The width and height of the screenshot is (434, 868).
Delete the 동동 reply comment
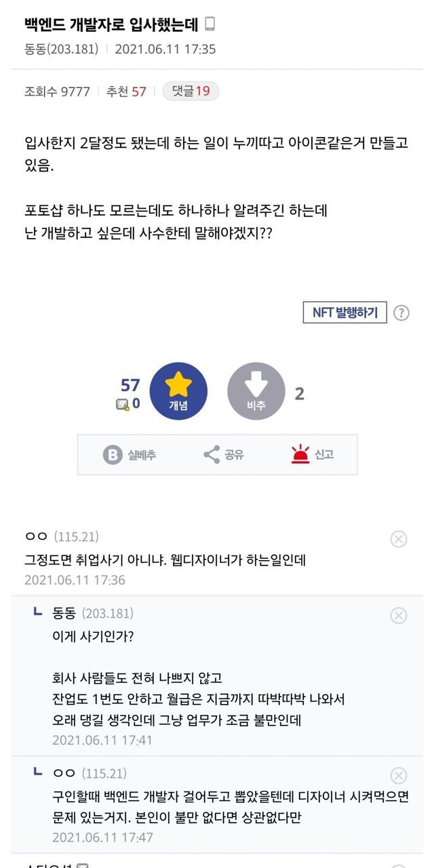399,615
